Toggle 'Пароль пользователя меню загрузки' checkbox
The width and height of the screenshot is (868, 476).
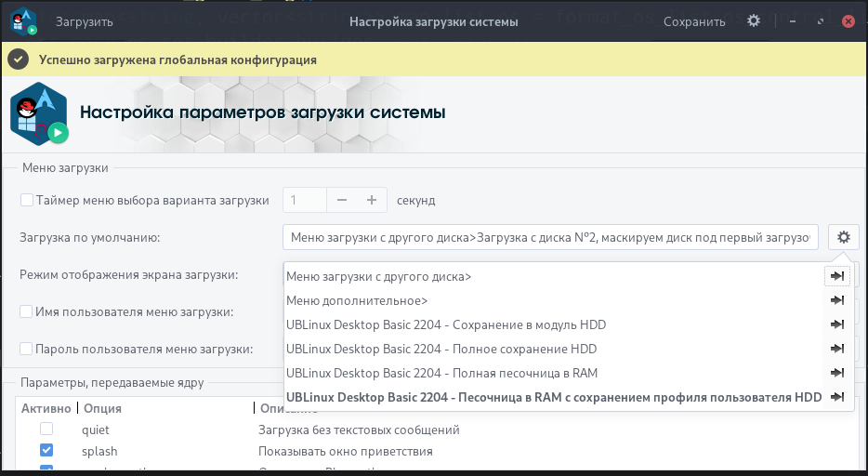27,349
